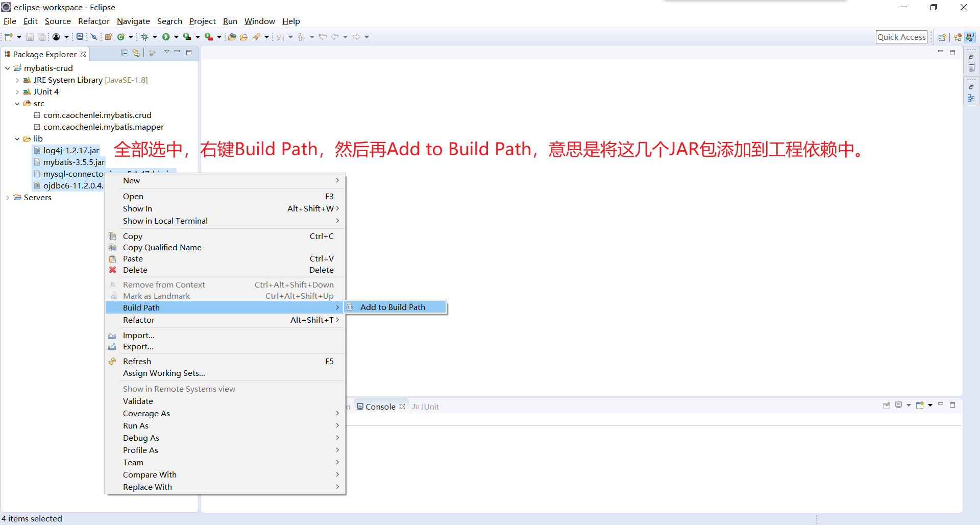980x525 pixels.
Task: Click the Open Type toolbar icon
Action: point(232,37)
